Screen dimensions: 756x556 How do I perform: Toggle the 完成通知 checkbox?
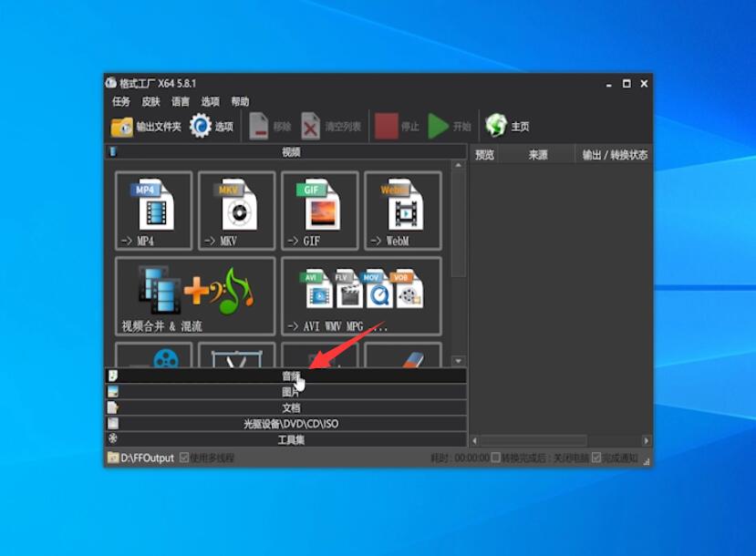pos(596,458)
